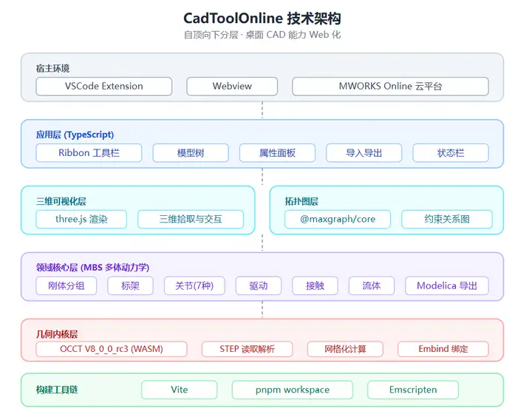Screen dimensions: 532x417
Task: Click the pnpm workspace box
Action: (293, 390)
